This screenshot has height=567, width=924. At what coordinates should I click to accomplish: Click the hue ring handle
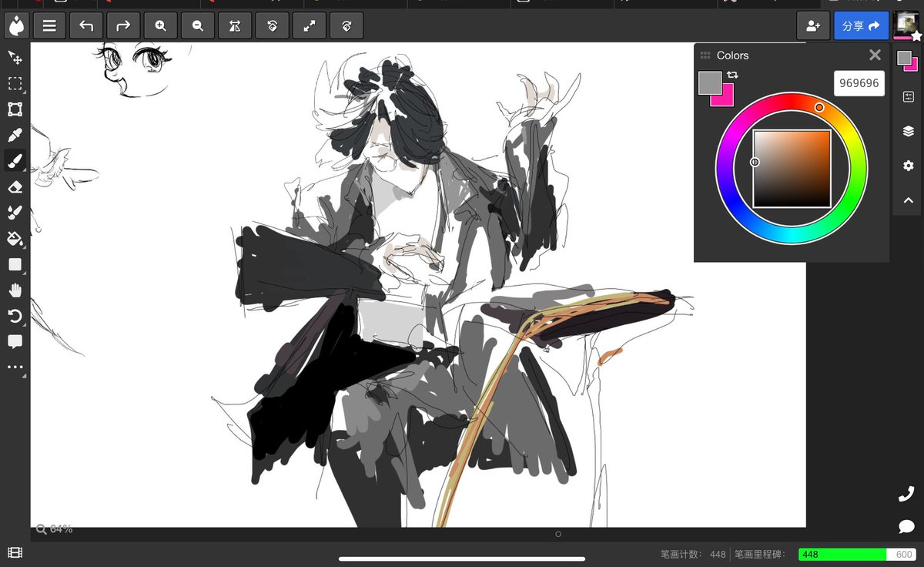819,107
